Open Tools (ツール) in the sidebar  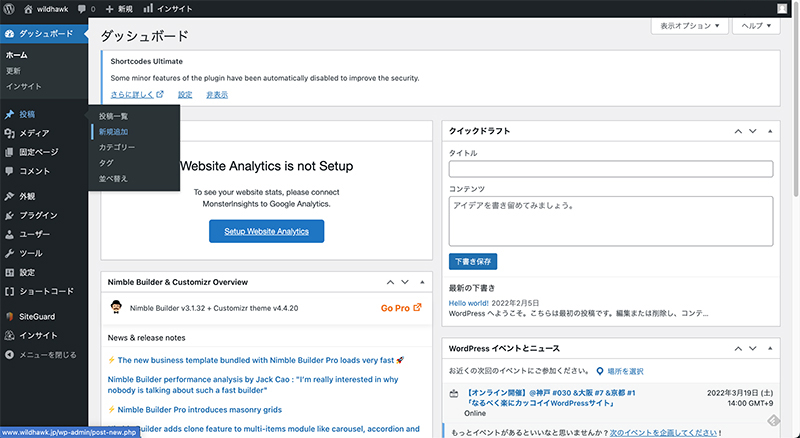pyautogui.click(x=31, y=253)
